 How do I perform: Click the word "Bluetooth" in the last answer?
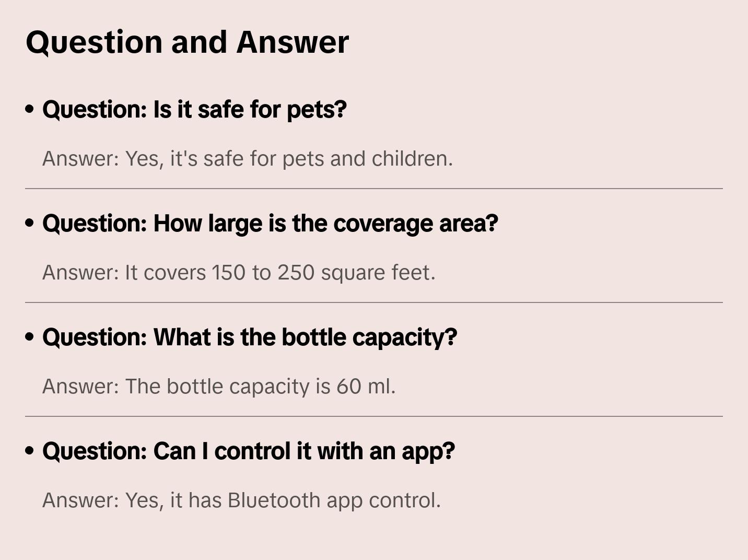tap(274, 500)
